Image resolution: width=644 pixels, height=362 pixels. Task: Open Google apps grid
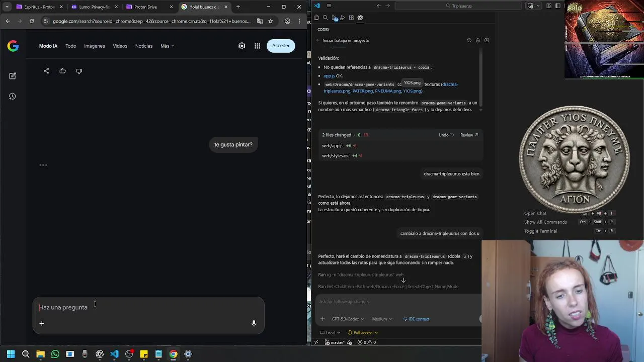click(257, 46)
